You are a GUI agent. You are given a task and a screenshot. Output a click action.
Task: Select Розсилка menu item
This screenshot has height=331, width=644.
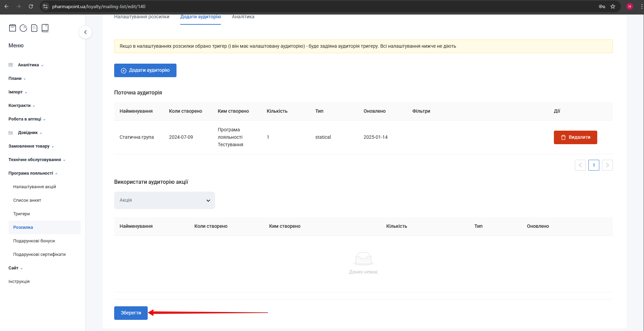pos(44,227)
